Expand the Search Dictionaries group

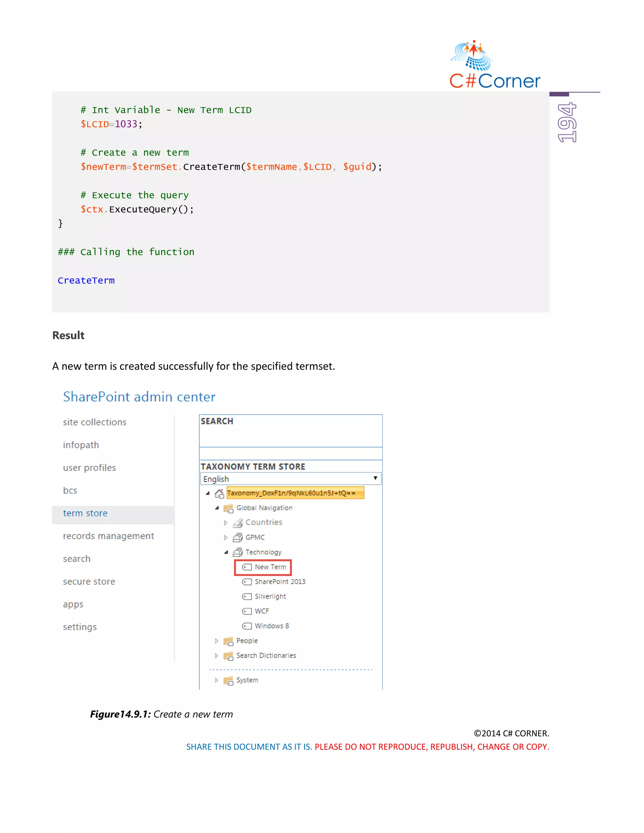[x=216, y=656]
